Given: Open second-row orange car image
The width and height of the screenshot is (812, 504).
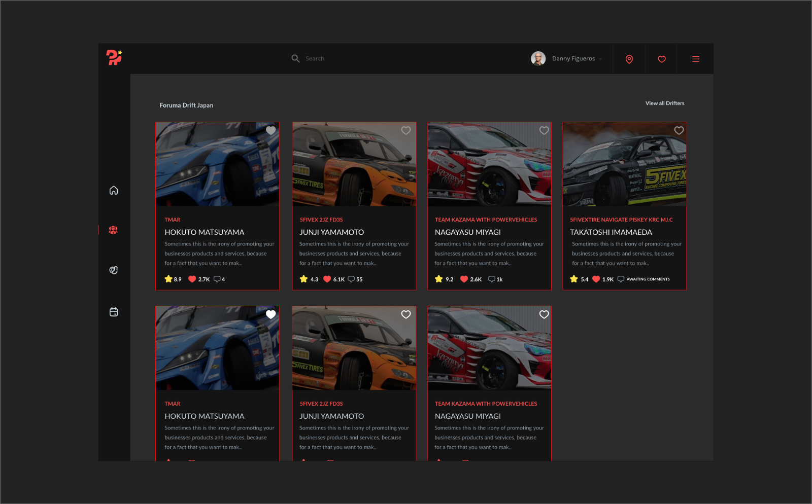Looking at the screenshot, I should click(354, 348).
